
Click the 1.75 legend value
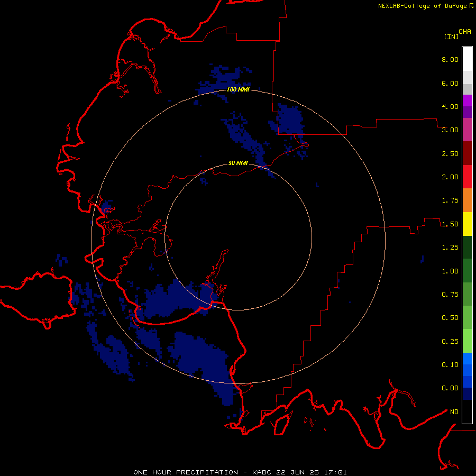click(x=450, y=200)
